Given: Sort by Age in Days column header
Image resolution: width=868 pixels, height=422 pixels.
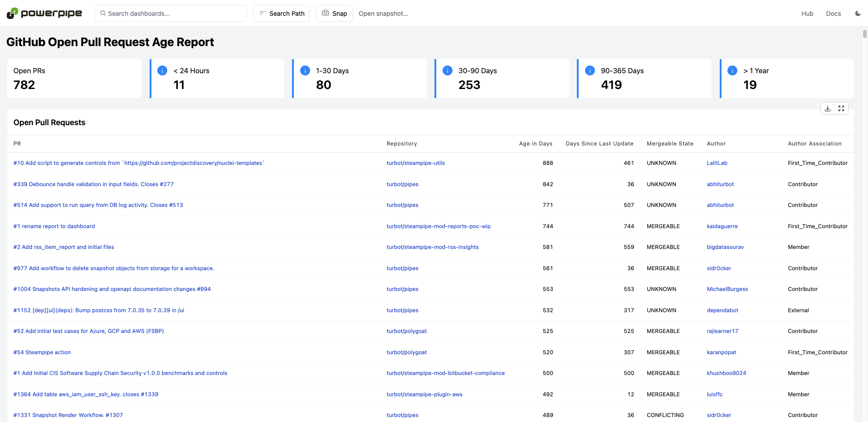Looking at the screenshot, I should point(536,144).
